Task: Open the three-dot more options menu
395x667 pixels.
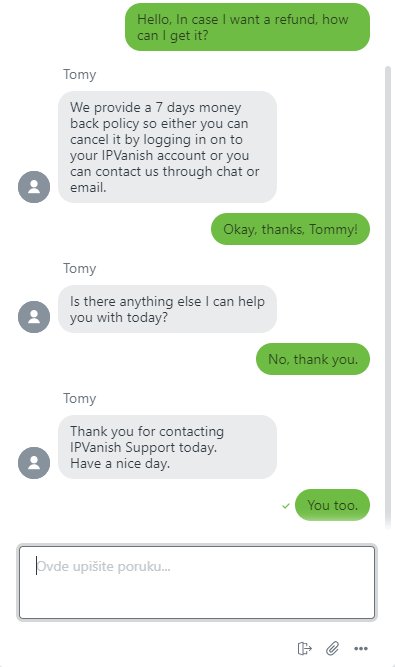Action: click(x=361, y=648)
